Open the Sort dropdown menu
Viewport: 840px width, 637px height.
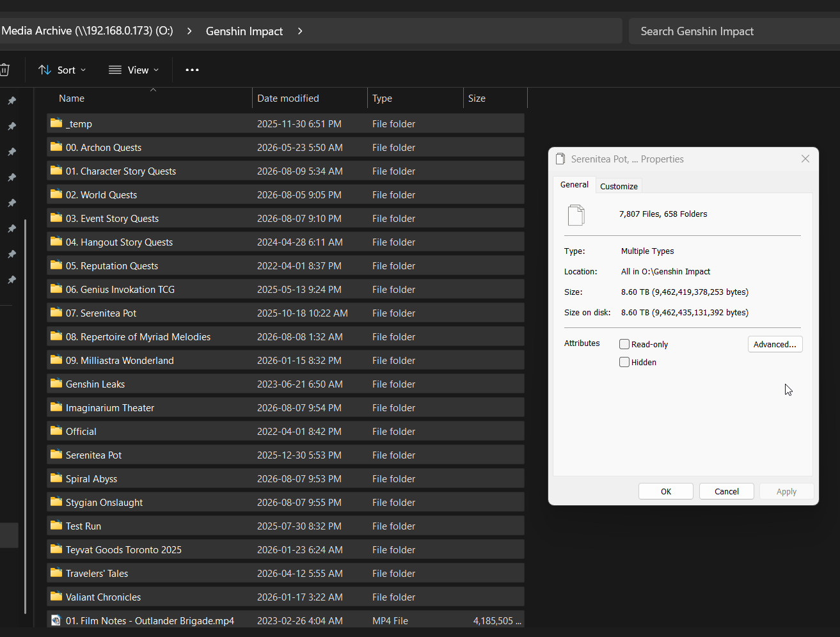coord(62,70)
